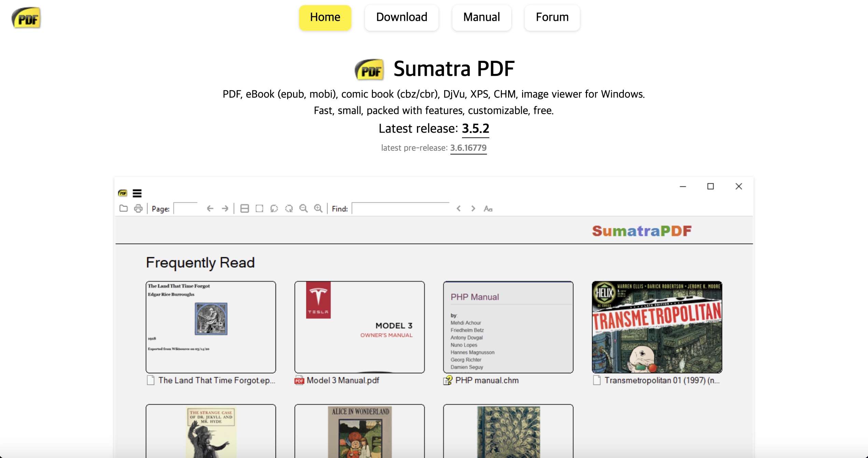Click file icon beside Transmetropolitan filename
868x458 pixels.
(x=597, y=380)
